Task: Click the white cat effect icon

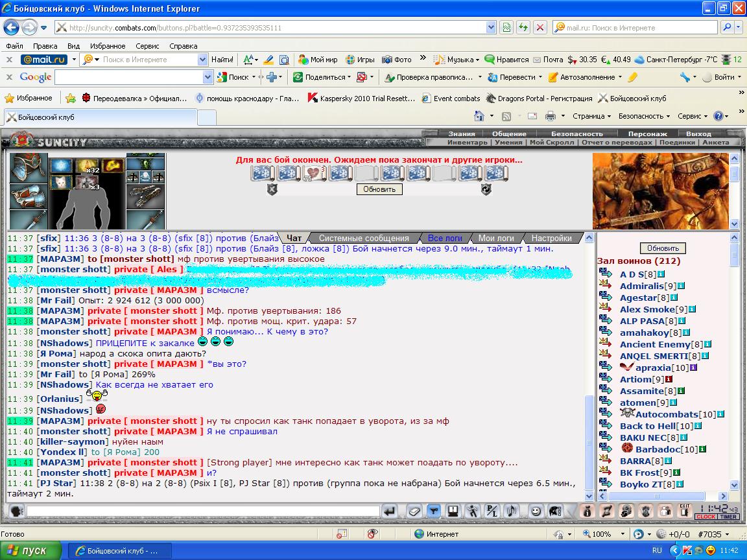Action: (62, 181)
